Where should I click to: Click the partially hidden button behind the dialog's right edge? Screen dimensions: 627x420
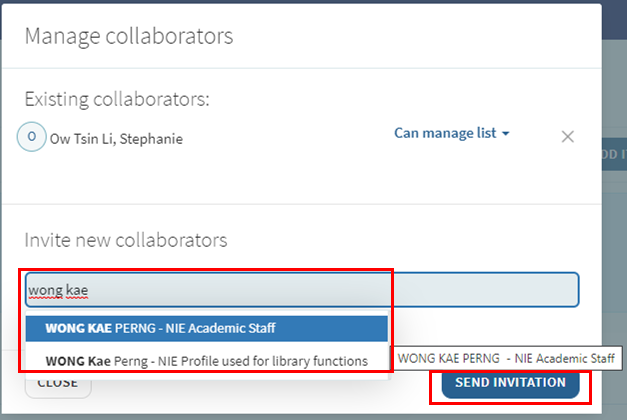coord(614,153)
